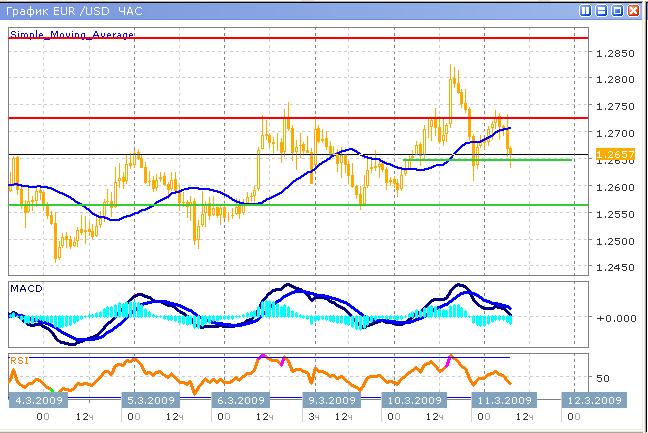Screen dimensions: 648x433
Task: Select the RSI indicator label
Action: [x=19, y=359]
